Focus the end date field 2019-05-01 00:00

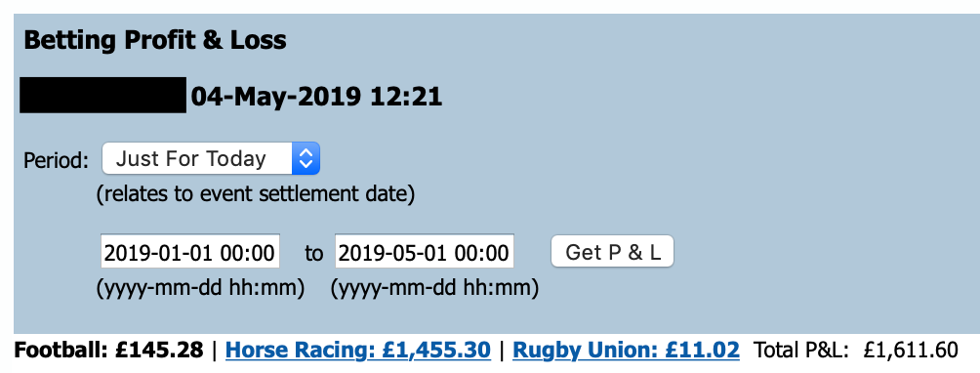click(425, 252)
